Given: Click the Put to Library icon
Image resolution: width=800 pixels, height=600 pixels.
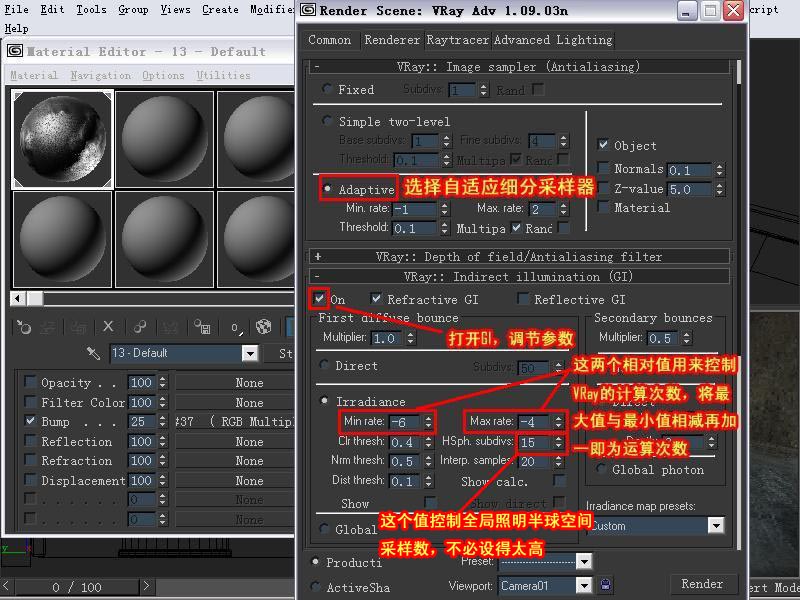Looking at the screenshot, I should tap(202, 327).
